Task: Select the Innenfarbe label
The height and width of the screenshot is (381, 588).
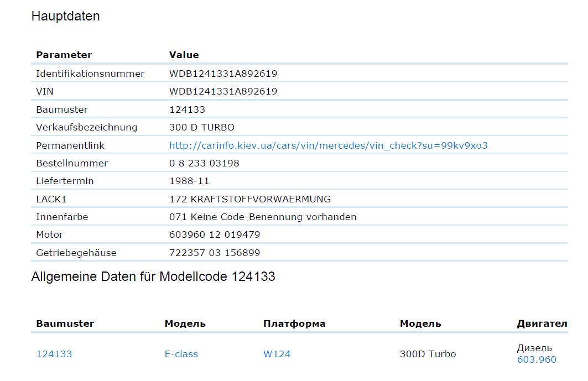Action: [62, 217]
